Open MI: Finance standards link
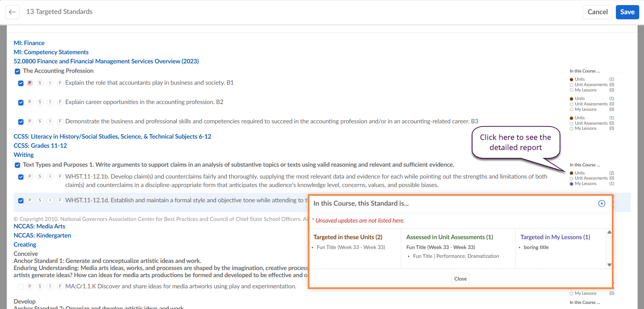The image size is (644, 309). [x=29, y=43]
